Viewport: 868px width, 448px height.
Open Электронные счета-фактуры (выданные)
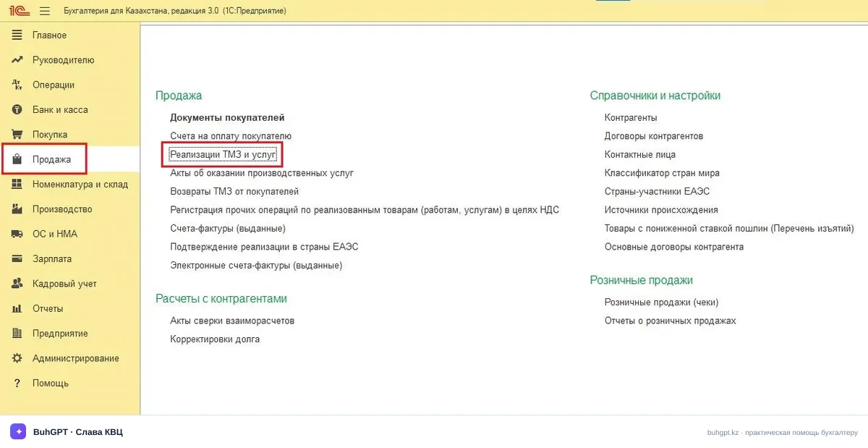point(256,266)
